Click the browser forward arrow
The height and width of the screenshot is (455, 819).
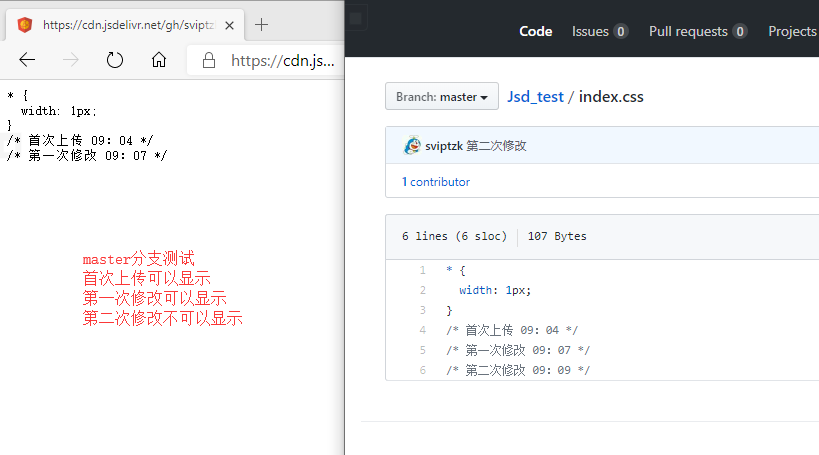[x=71, y=60]
